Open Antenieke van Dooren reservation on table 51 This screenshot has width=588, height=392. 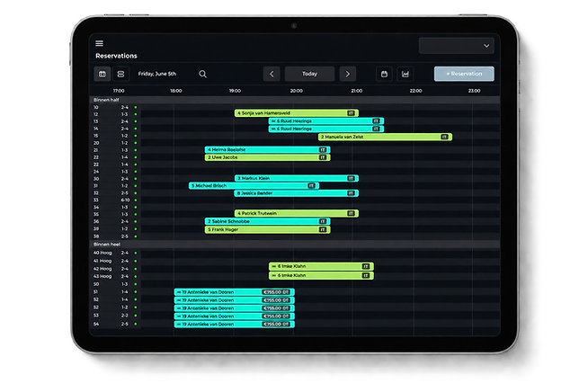coord(235,292)
